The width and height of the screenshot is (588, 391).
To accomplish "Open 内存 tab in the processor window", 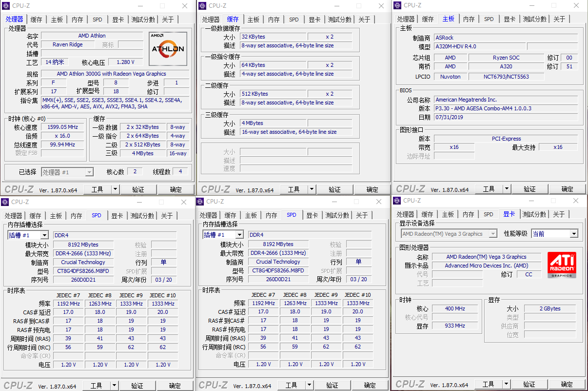I will (78, 20).
